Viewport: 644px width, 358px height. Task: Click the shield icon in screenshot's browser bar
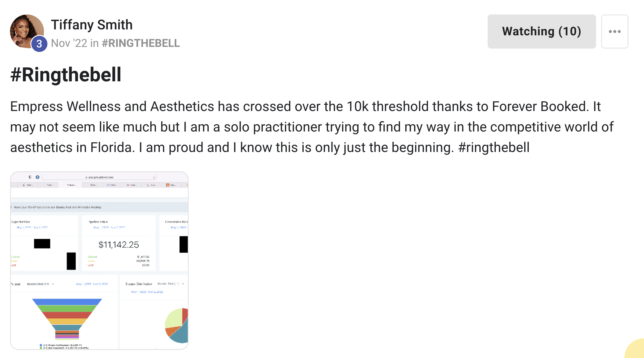pos(30,177)
